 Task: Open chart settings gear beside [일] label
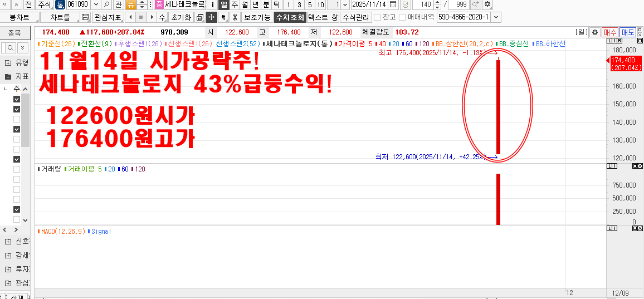(594, 32)
